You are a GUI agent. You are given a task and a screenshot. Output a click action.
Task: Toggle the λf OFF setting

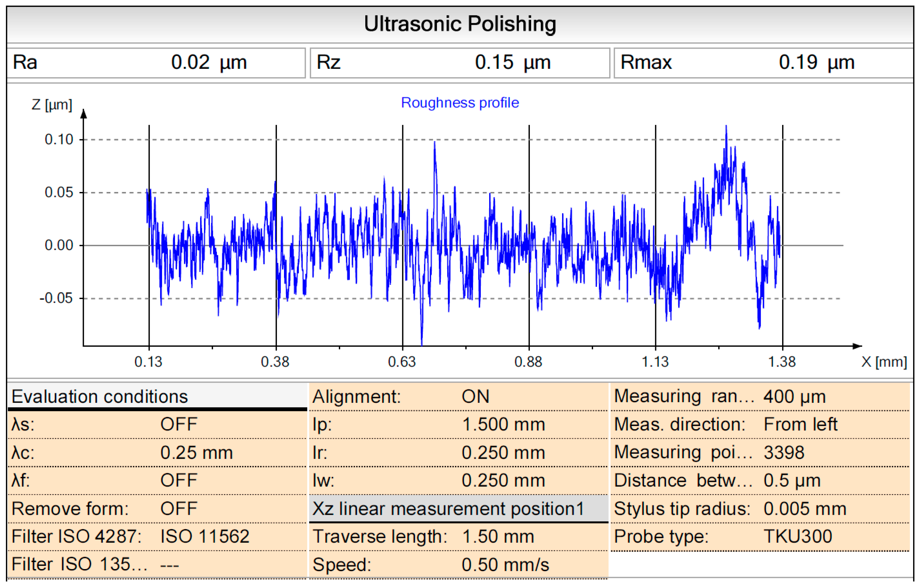tap(179, 480)
